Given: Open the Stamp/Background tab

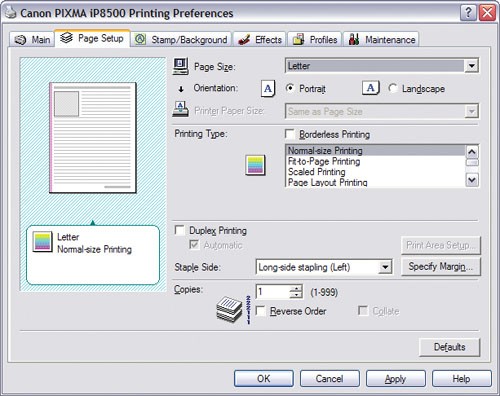Looking at the screenshot, I should coord(181,40).
